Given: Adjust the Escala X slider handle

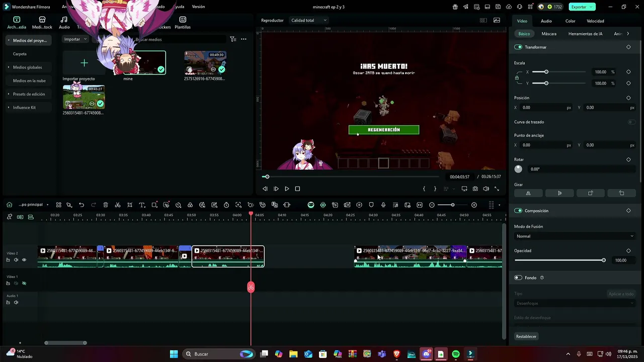Looking at the screenshot, I should tap(546, 72).
